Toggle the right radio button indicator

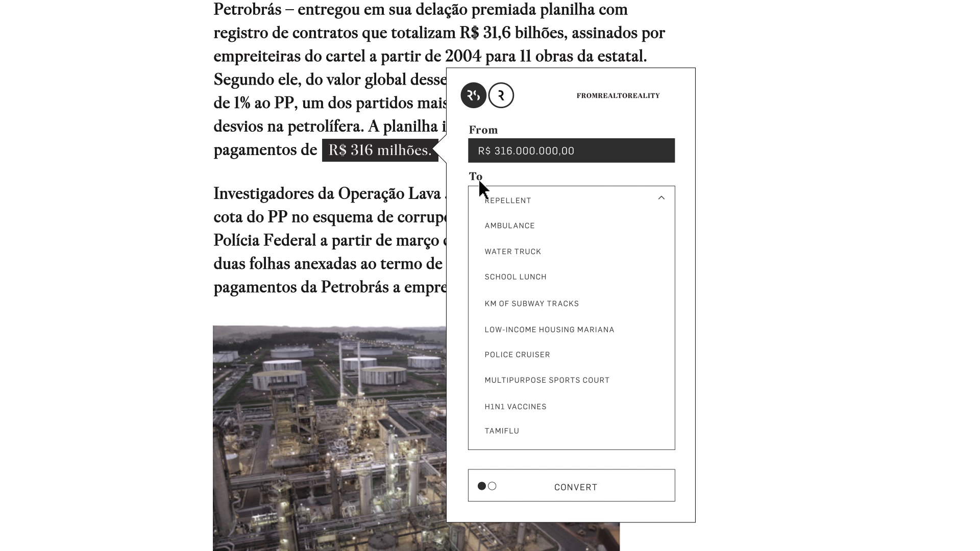coord(492,486)
